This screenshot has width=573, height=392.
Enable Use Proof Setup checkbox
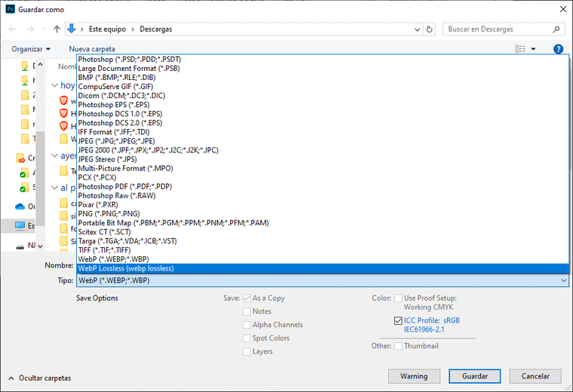(398, 298)
